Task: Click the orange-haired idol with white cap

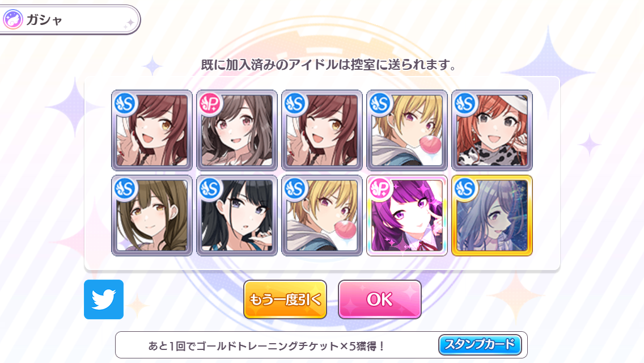Action: pos(492,130)
